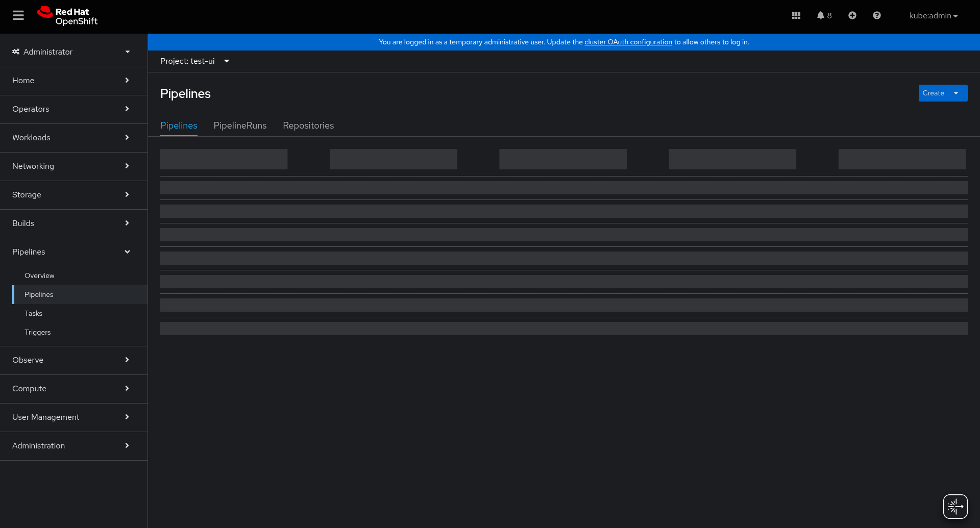The width and height of the screenshot is (980, 528).
Task: Open the application launcher grid
Action: pos(796,16)
